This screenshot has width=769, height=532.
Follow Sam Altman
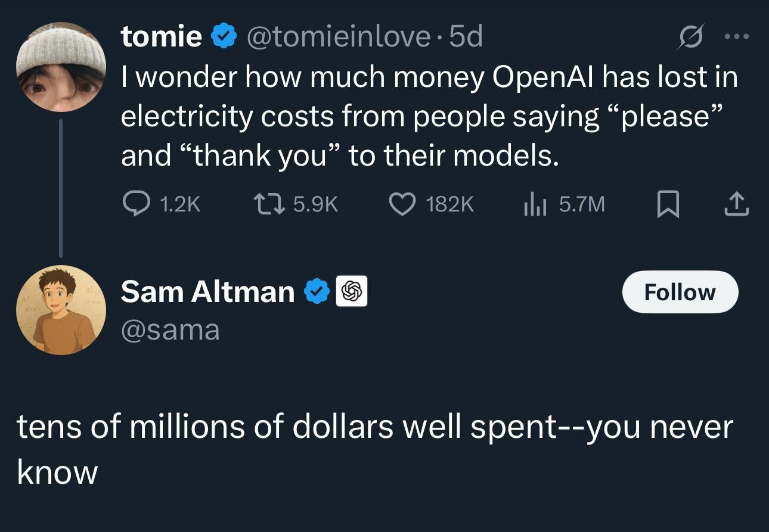click(x=680, y=292)
